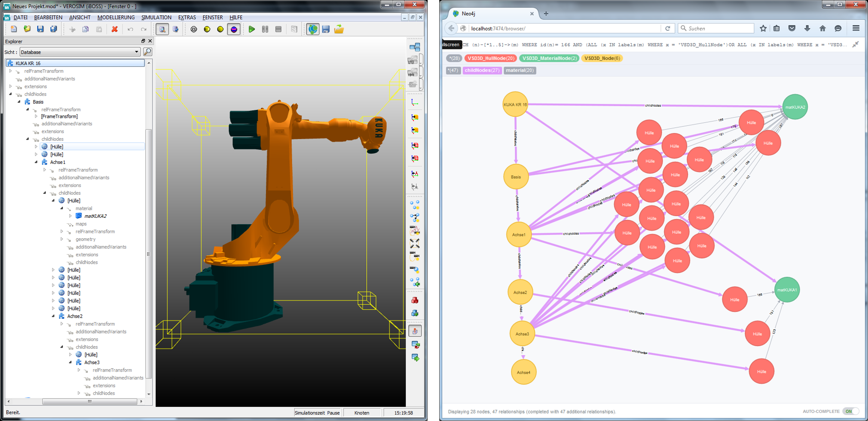The height and width of the screenshot is (421, 868).
Task: Expand the matKUKA2 tree item
Action: click(x=70, y=216)
